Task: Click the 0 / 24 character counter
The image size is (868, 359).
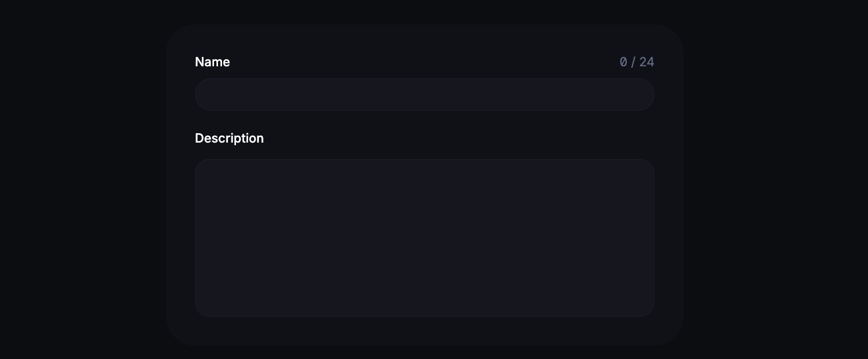Action: click(637, 62)
